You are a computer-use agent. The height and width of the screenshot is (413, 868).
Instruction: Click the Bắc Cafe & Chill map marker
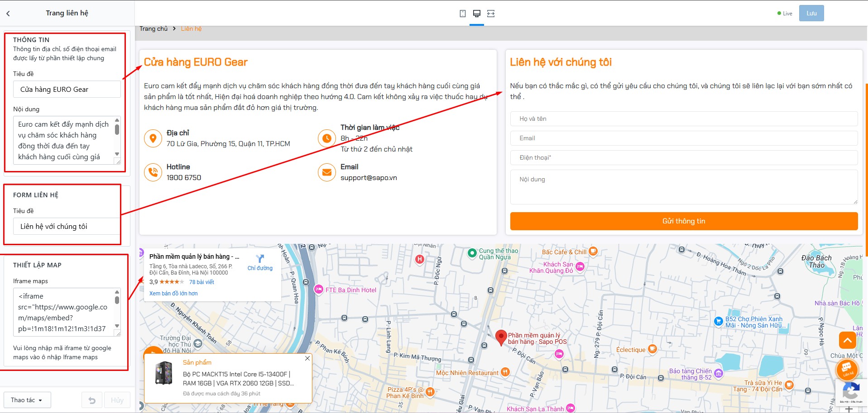click(593, 251)
